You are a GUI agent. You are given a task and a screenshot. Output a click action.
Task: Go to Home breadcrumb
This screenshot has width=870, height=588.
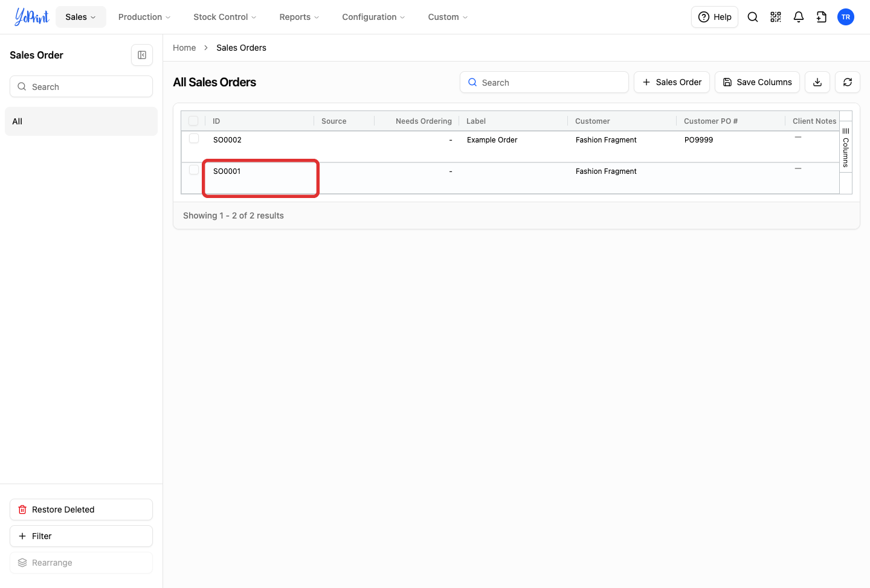point(184,48)
